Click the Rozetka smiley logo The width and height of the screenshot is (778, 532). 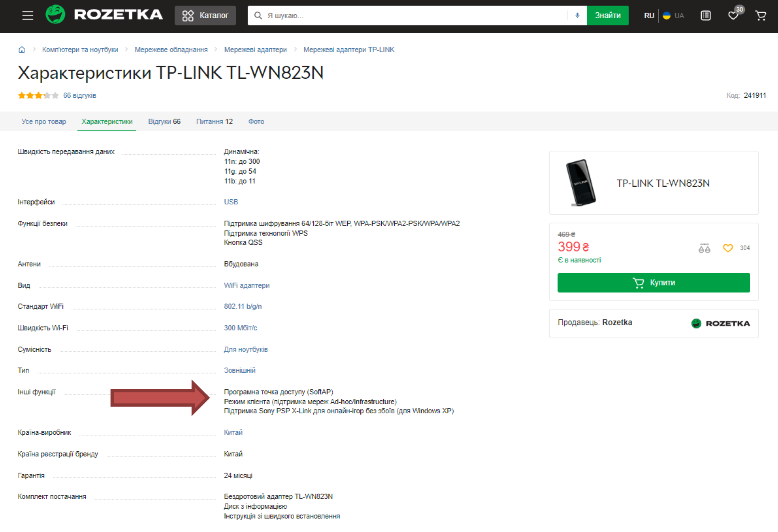click(55, 15)
